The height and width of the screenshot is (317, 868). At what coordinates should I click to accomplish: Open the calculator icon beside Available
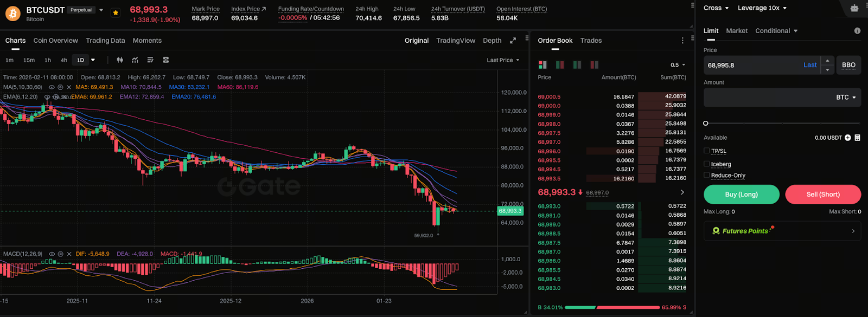point(858,138)
